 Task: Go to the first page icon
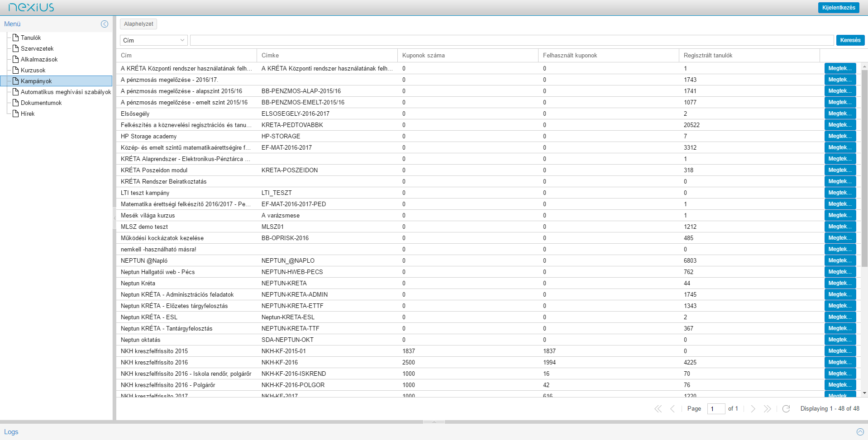[658, 409]
